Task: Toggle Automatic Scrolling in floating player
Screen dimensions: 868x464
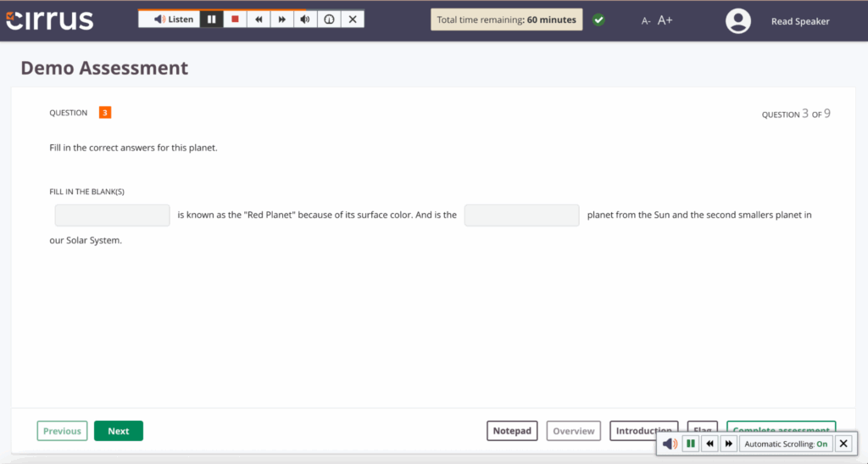Action: tap(786, 444)
